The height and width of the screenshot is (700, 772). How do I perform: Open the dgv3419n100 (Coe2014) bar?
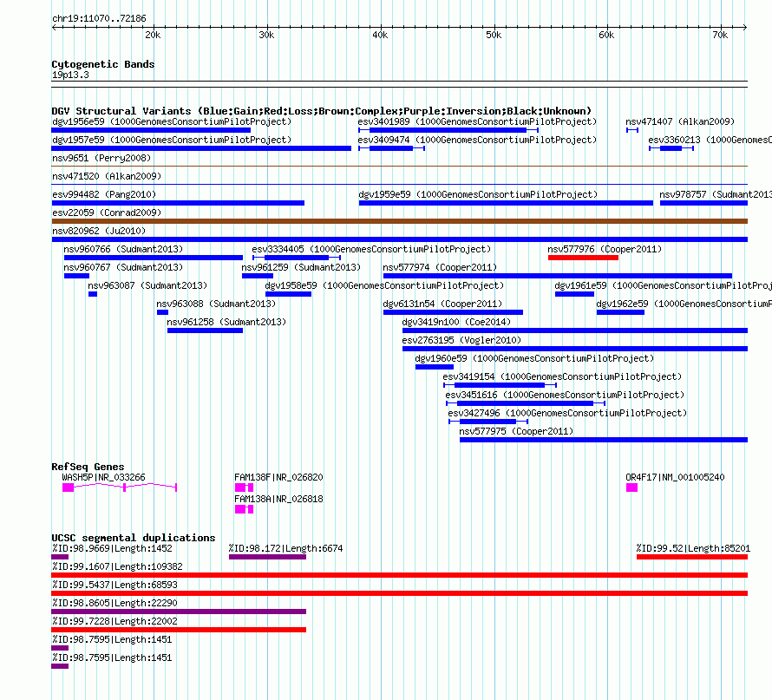point(575,330)
